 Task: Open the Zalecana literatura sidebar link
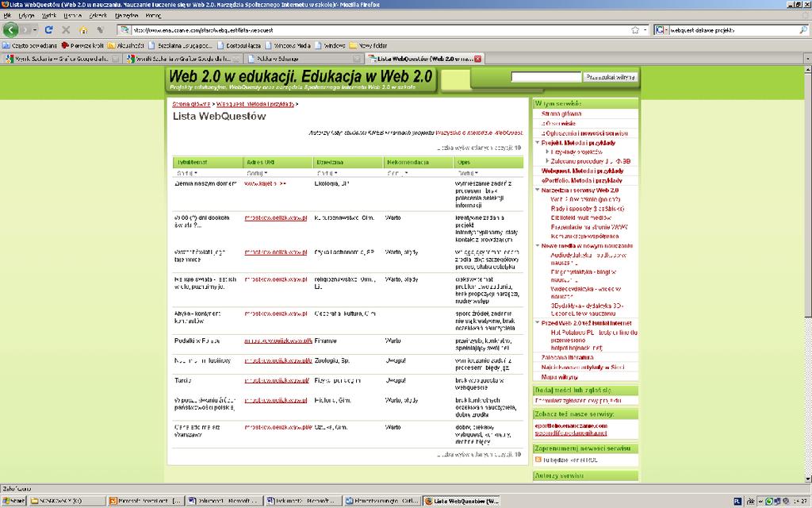pos(567,357)
